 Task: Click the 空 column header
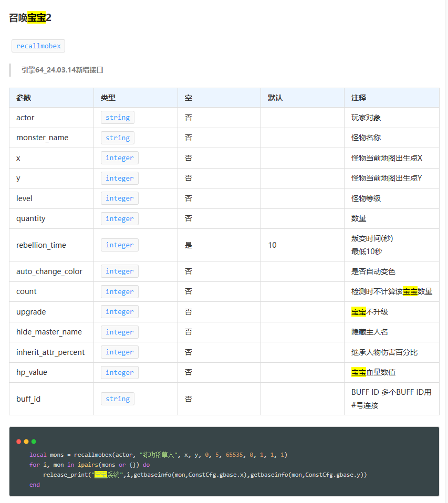(188, 98)
